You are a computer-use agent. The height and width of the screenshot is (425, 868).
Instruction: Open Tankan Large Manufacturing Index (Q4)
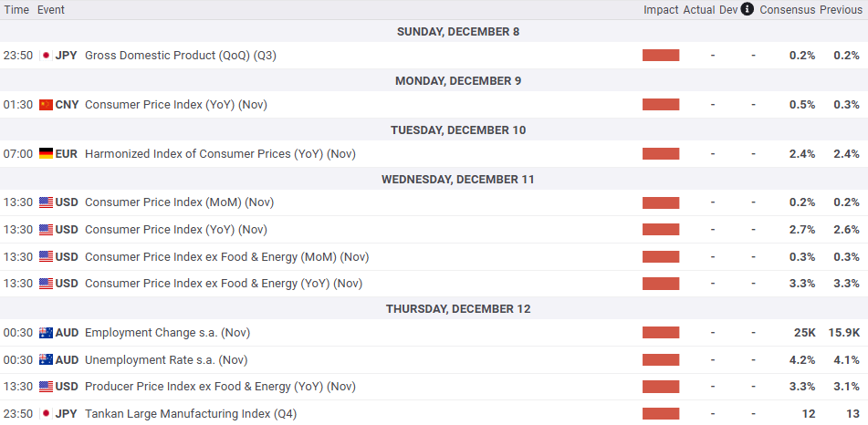(x=190, y=414)
